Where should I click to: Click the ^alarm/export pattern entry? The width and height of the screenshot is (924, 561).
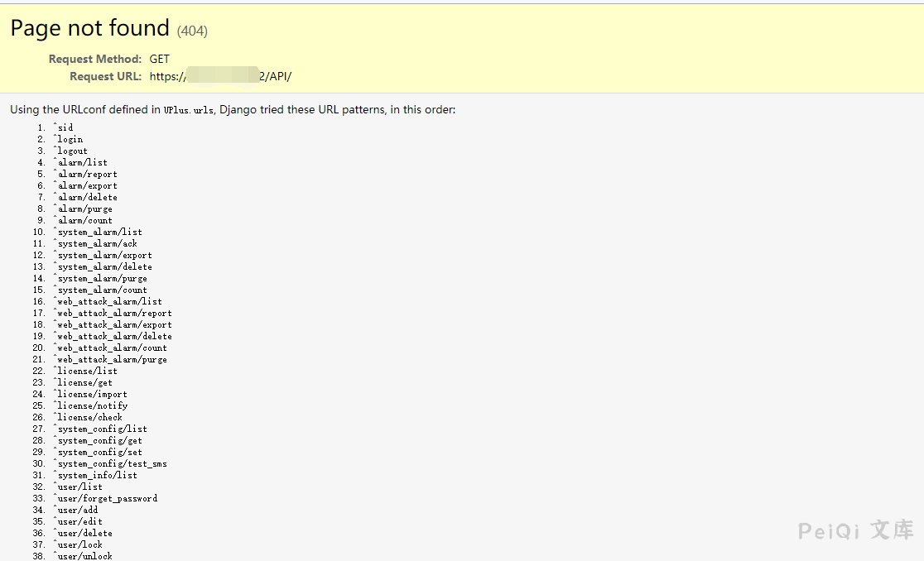point(86,185)
